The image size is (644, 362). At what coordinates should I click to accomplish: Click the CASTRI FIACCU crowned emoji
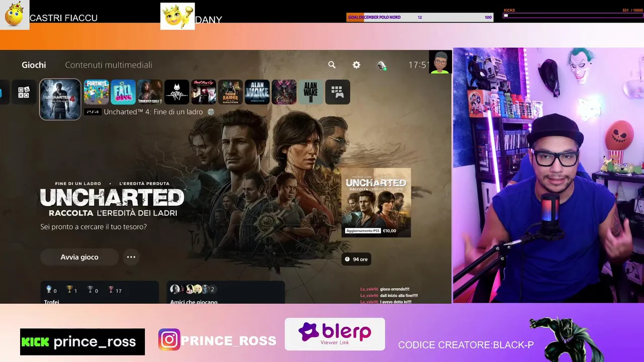coord(14,15)
